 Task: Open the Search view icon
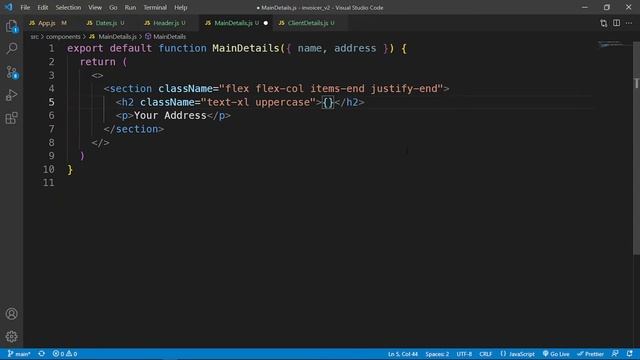pyautogui.click(x=11, y=49)
